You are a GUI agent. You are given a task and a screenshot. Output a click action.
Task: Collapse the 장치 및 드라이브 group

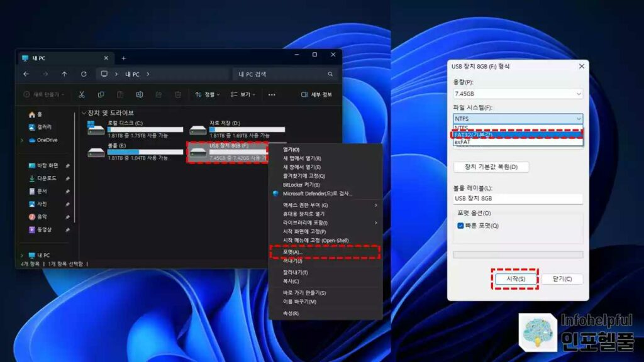(x=84, y=113)
